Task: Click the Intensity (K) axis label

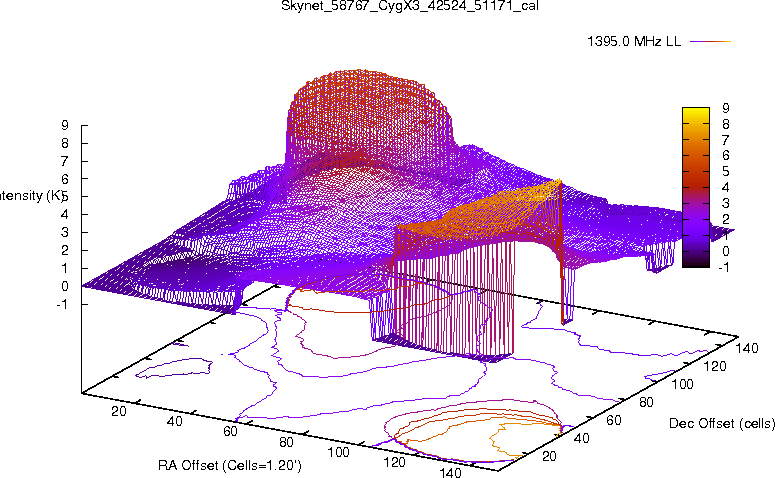Action: [31, 196]
